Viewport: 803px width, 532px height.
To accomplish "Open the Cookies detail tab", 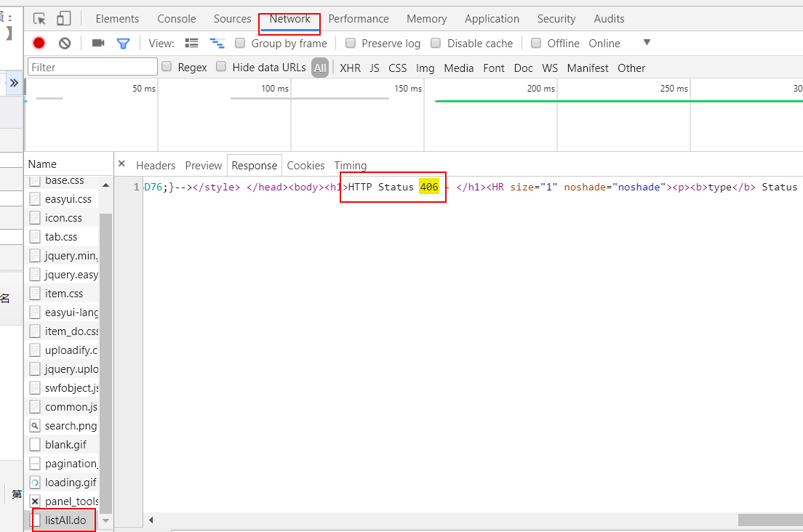I will [305, 165].
